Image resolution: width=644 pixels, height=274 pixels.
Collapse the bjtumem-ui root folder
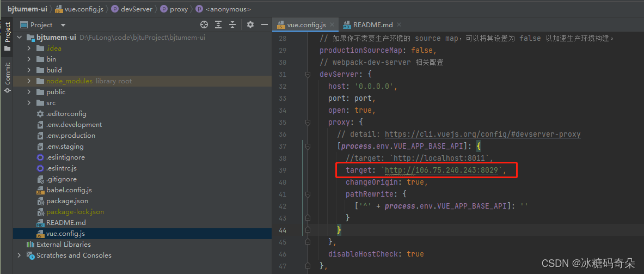tap(19, 38)
